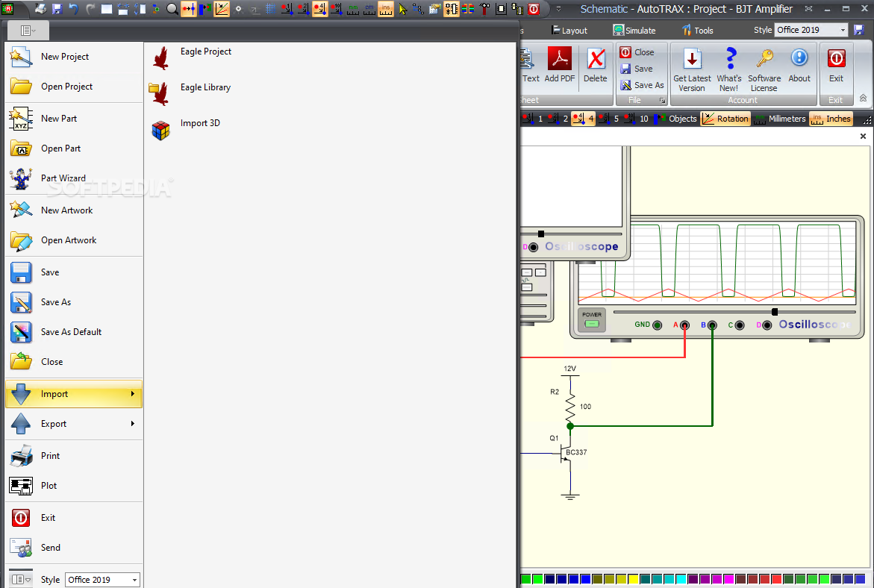Switch to the Layout ribbon tab
The height and width of the screenshot is (588, 874).
(x=569, y=31)
